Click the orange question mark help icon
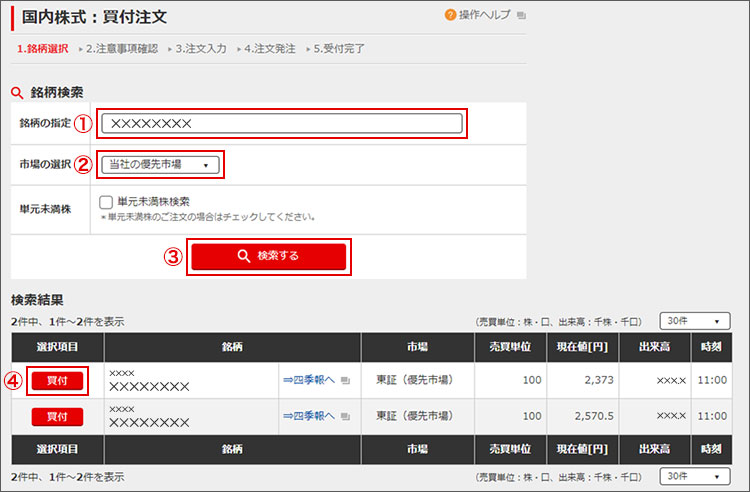This screenshot has width=750, height=492. [450, 15]
